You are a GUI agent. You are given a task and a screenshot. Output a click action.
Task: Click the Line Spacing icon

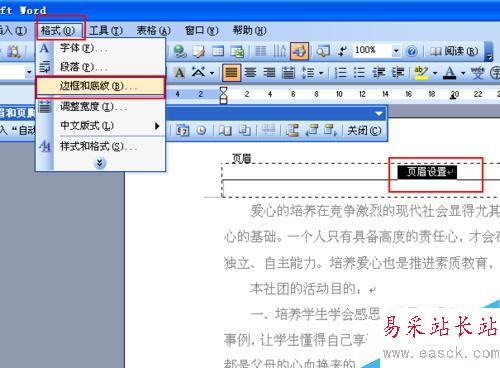(x=308, y=72)
